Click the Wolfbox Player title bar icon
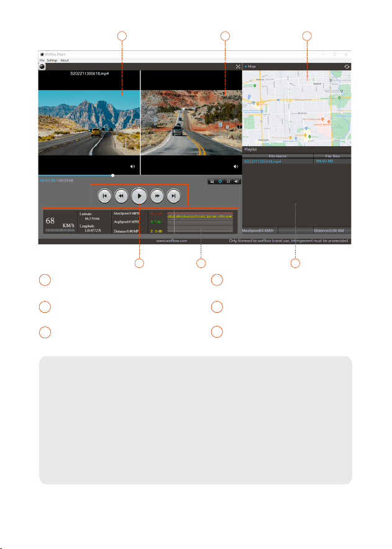The height and width of the screenshot is (549, 392). click(x=42, y=54)
